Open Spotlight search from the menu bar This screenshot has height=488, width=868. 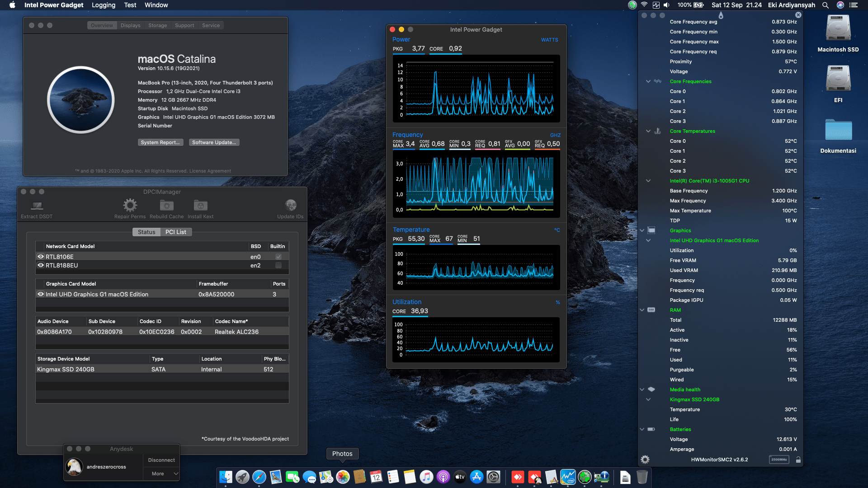coord(826,5)
